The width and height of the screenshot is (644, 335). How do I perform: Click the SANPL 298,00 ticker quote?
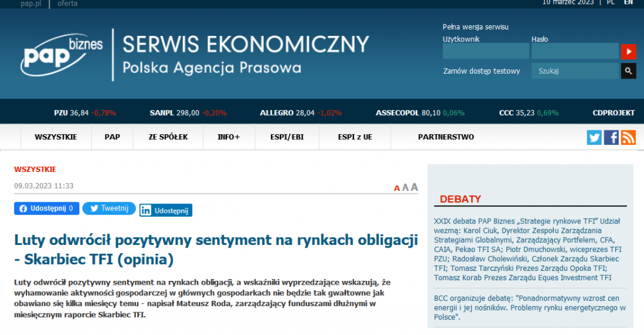pos(188,113)
